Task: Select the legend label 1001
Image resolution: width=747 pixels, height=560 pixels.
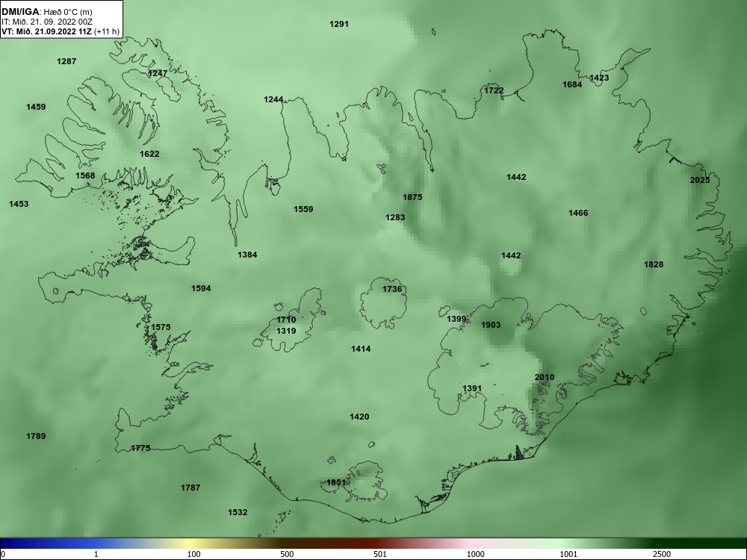Action: click(568, 554)
